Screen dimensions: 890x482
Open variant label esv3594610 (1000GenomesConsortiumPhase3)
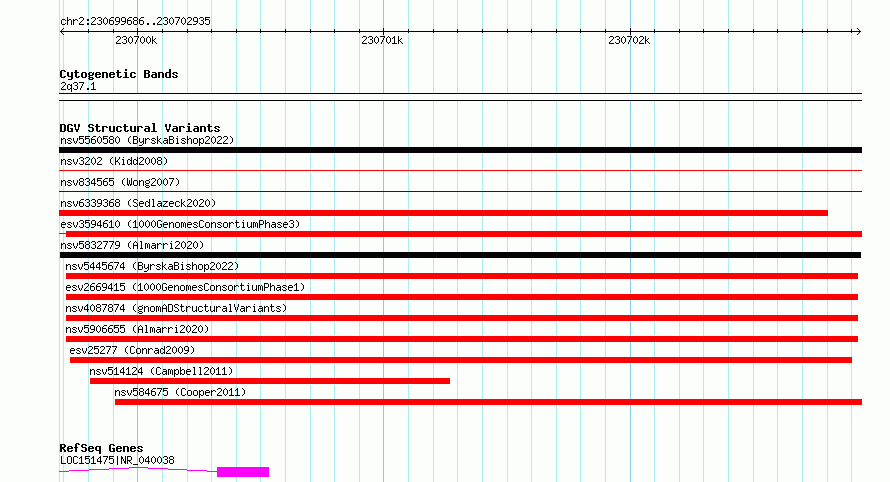(x=180, y=224)
